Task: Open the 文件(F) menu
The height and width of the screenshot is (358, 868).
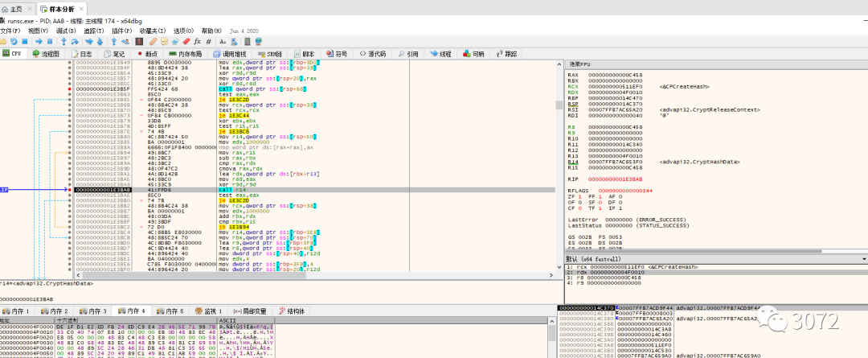Action: [10, 31]
